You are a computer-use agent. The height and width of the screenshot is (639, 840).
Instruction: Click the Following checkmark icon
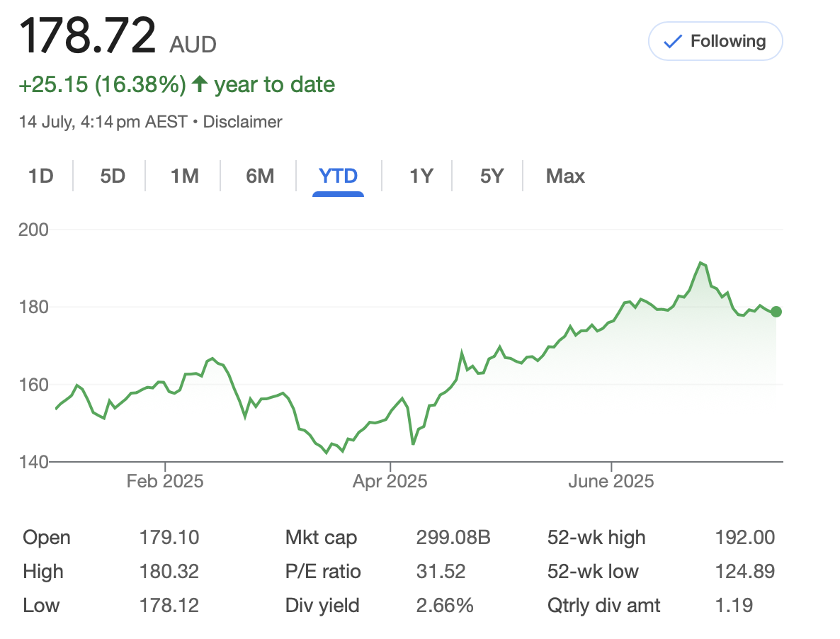pyautogui.click(x=673, y=41)
